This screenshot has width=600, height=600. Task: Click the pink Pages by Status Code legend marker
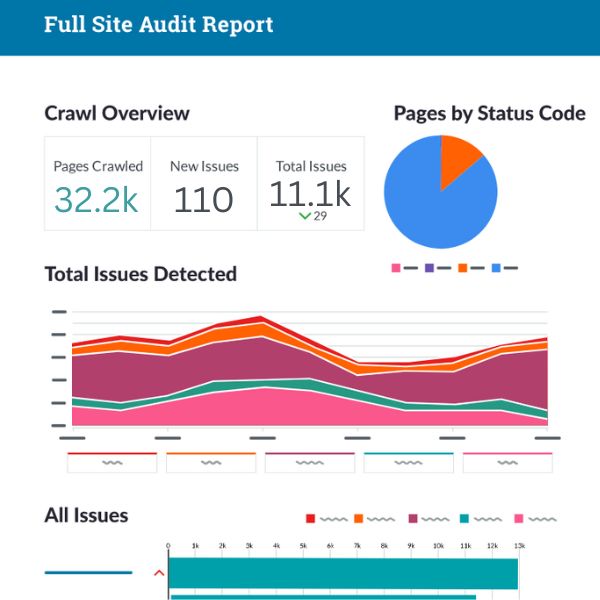(x=396, y=268)
